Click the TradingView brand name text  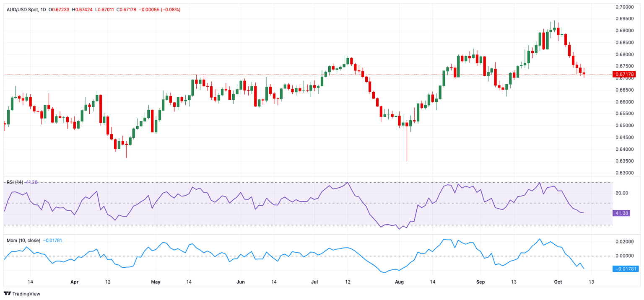click(26, 294)
